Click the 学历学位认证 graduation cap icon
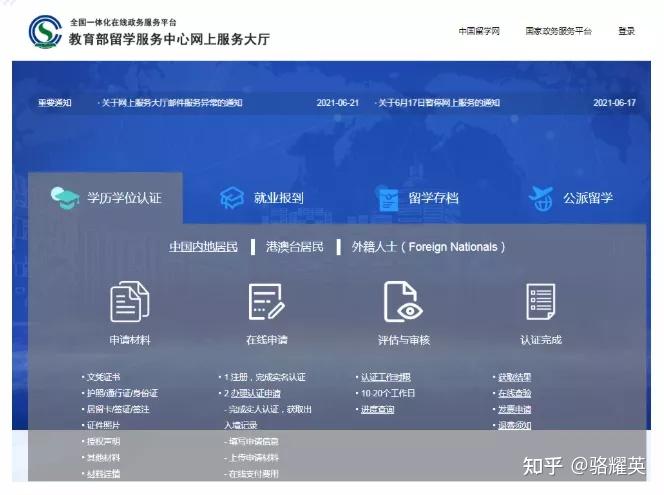 (64, 198)
